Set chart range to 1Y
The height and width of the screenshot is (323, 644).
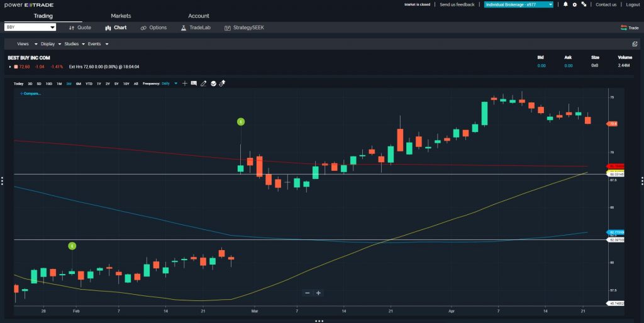pyautogui.click(x=99, y=84)
